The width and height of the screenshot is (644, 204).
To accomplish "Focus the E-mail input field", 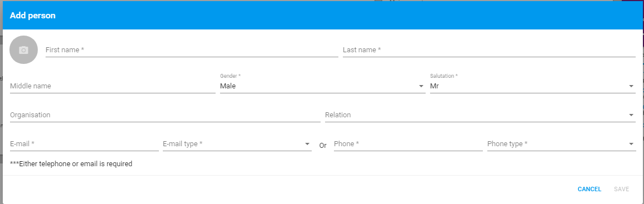I will click(x=84, y=143).
